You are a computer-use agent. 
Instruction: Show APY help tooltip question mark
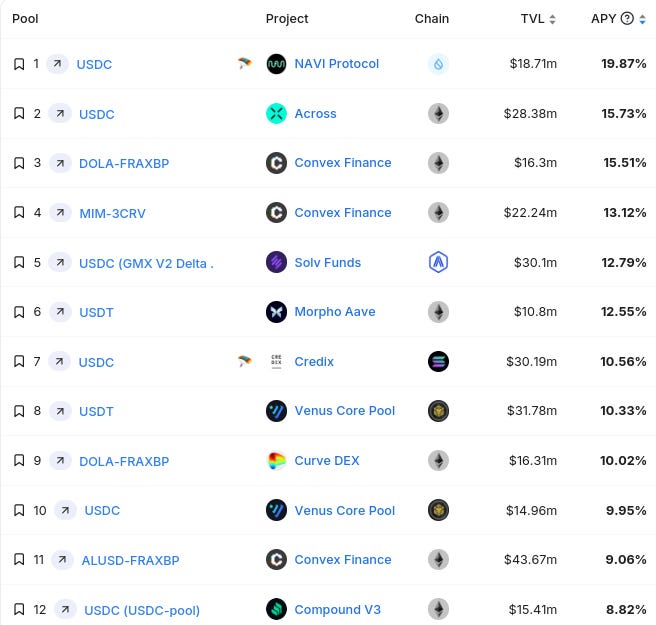[627, 18]
